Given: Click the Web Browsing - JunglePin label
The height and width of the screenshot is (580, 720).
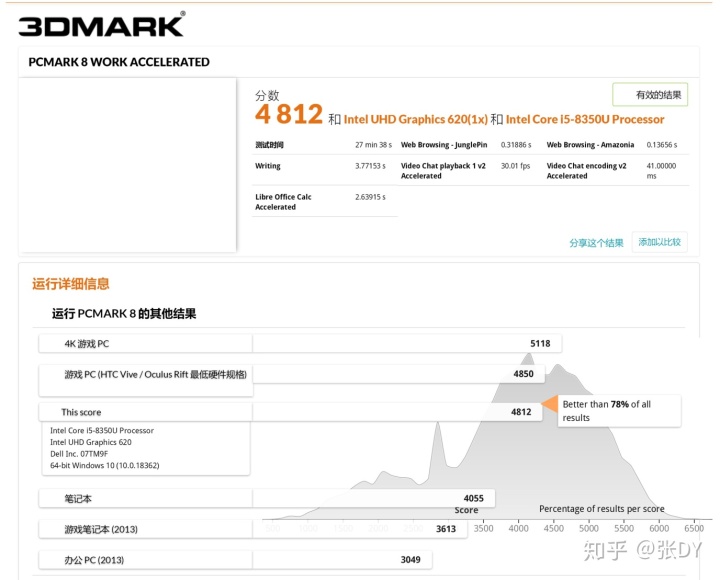Looking at the screenshot, I should 444,145.
